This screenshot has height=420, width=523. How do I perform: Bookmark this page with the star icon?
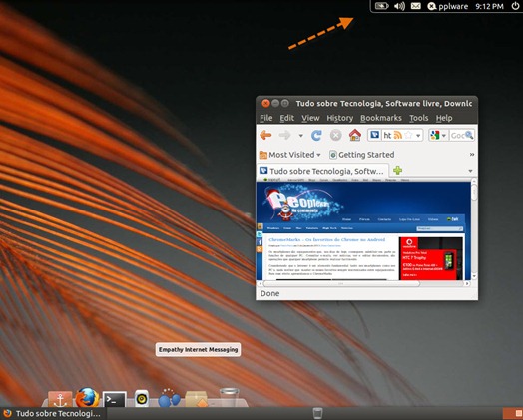click(x=408, y=135)
